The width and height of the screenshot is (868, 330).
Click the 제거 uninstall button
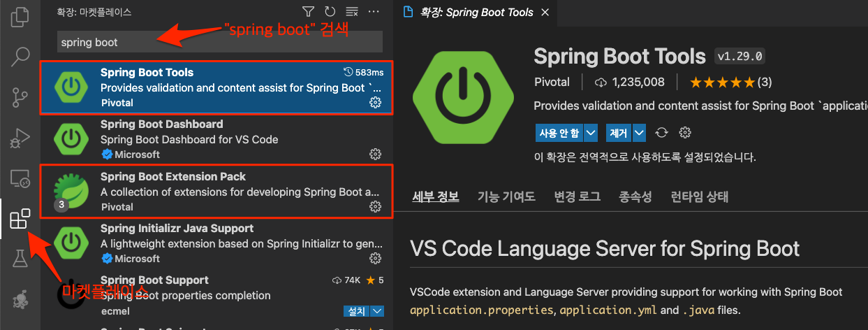[619, 133]
